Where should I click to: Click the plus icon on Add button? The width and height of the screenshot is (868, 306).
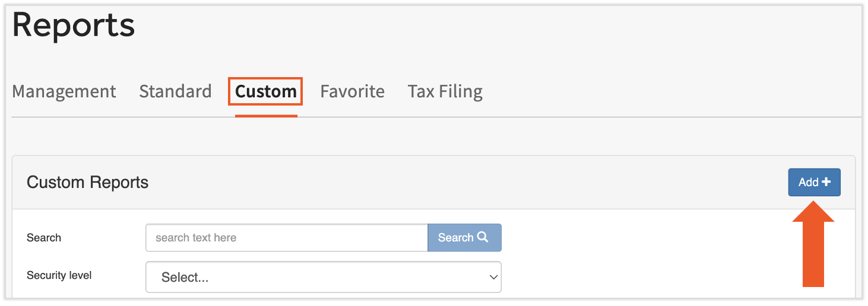point(826,183)
